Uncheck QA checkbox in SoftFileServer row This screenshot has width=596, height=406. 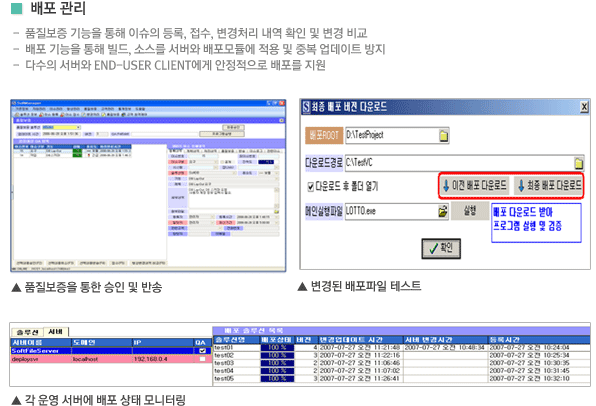pos(202,351)
